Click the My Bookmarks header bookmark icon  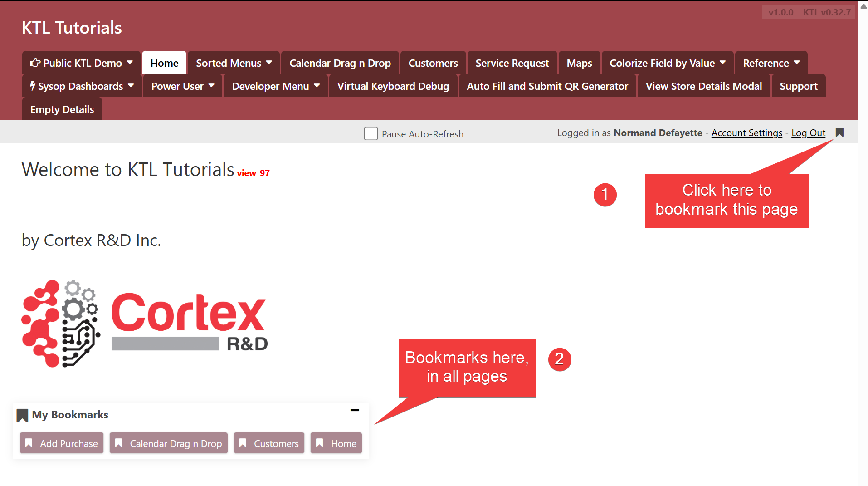[22, 415]
